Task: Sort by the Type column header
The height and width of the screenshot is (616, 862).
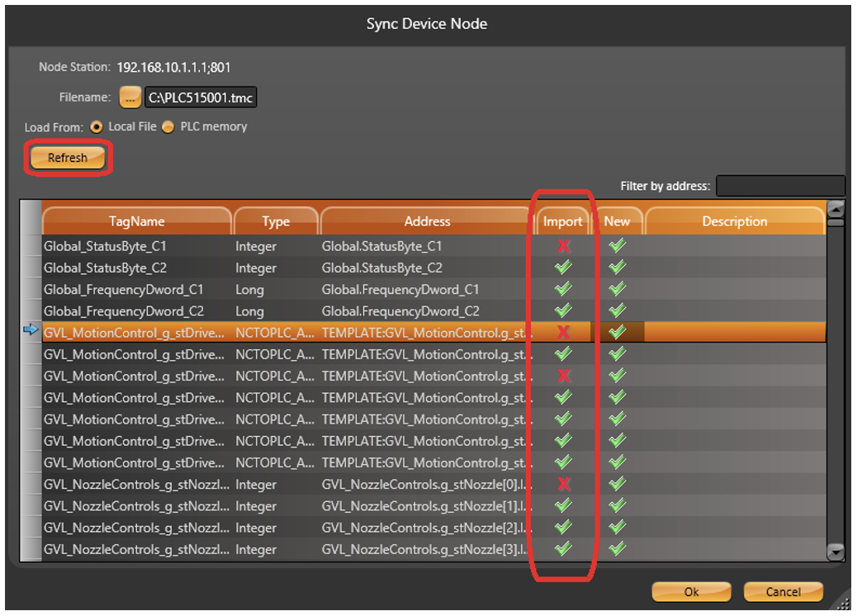Action: click(276, 221)
